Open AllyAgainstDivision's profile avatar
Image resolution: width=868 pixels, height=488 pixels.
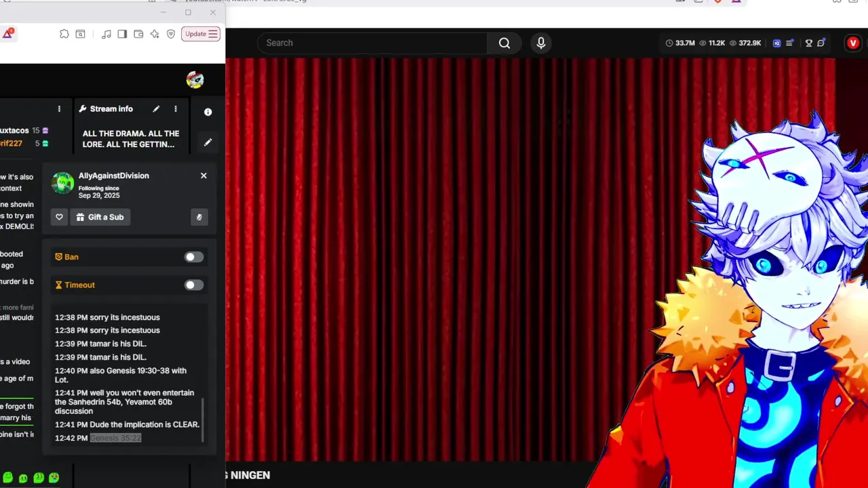[63, 183]
